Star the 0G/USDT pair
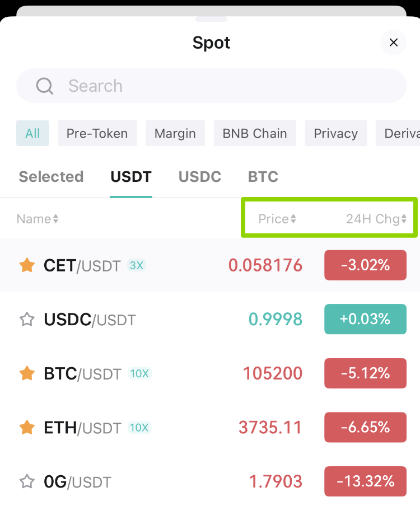This screenshot has height=506, width=420. (27, 481)
